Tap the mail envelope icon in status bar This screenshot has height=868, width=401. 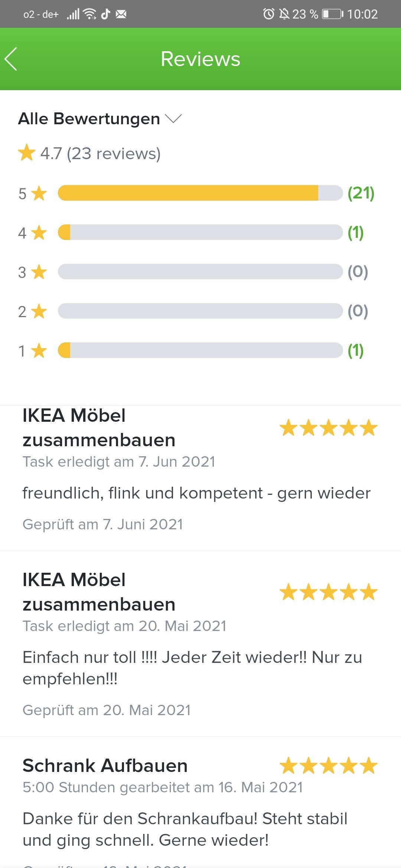pyautogui.click(x=121, y=14)
